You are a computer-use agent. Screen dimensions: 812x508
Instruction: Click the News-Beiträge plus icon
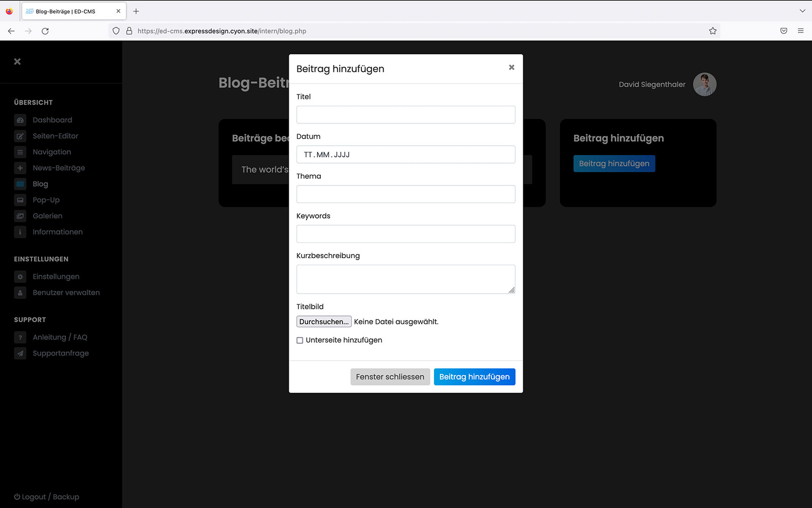pos(20,168)
